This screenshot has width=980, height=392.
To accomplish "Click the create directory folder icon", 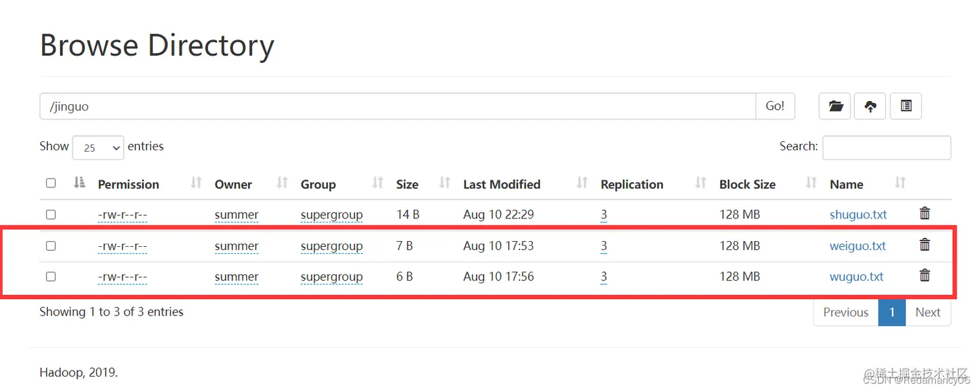I will point(835,106).
